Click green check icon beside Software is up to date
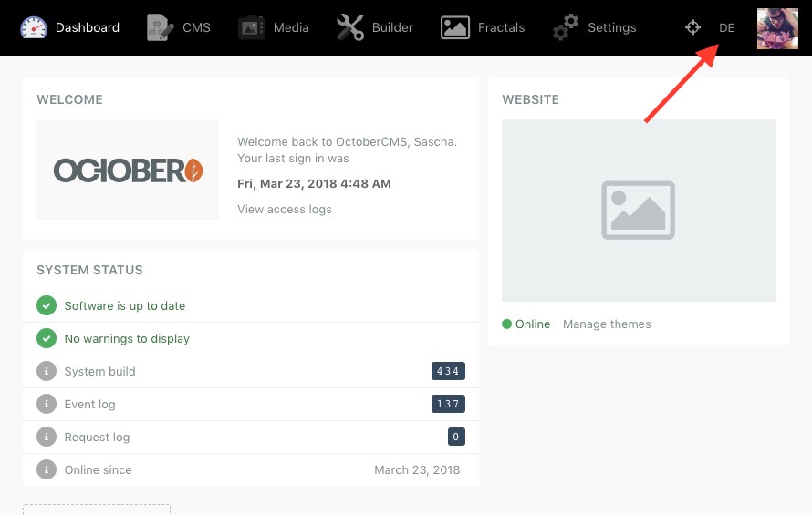The image size is (812, 515). coord(47,305)
